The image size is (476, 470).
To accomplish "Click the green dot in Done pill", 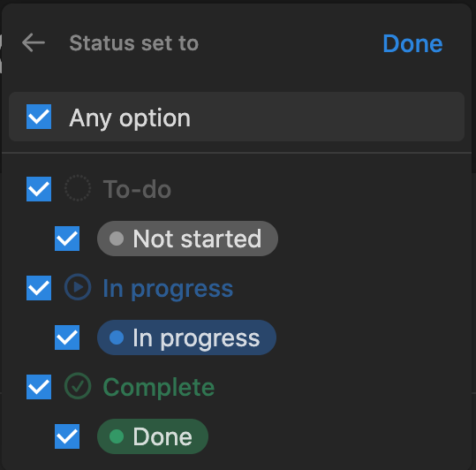I will tap(117, 436).
